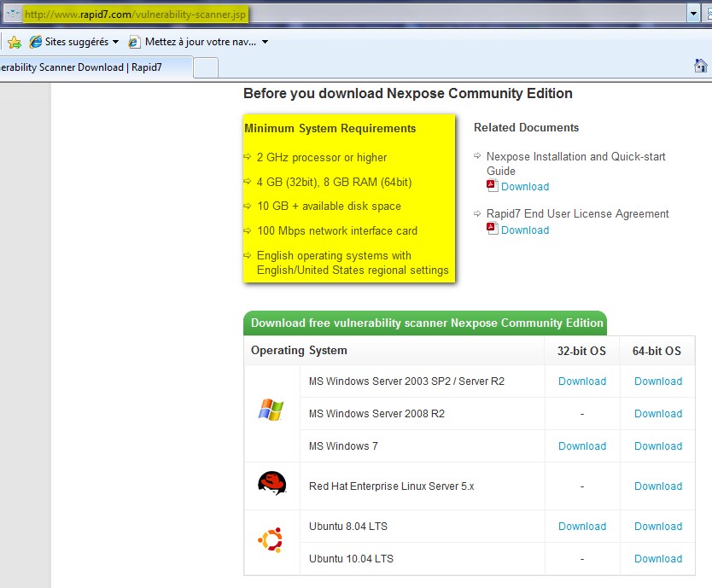Open Mettez à jour votre nav favorites link

point(201,42)
